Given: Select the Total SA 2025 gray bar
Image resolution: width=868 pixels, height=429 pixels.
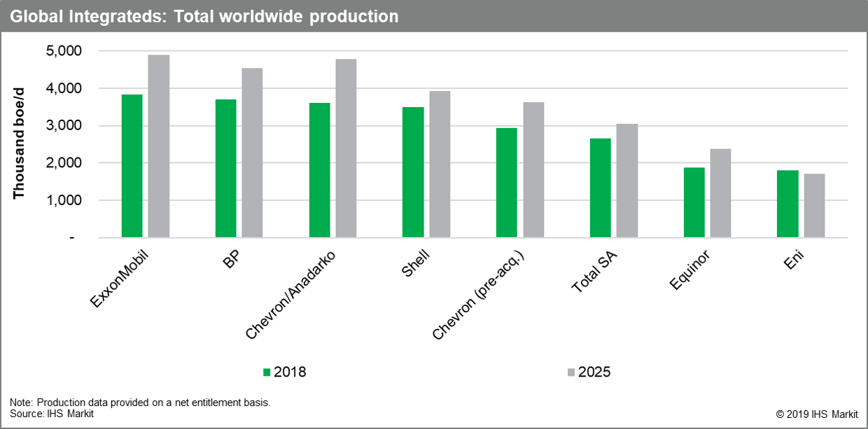Looking at the screenshot, I should 627,181.
